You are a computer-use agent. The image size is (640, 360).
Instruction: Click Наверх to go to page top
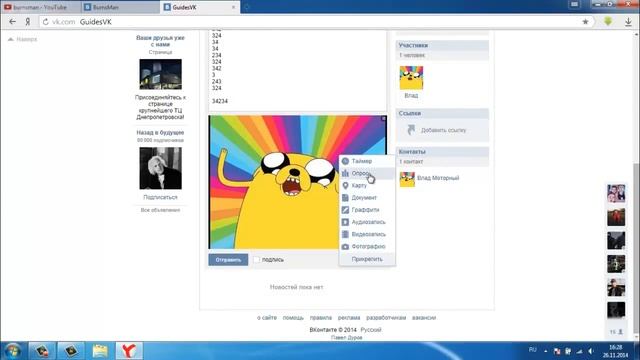23,39
